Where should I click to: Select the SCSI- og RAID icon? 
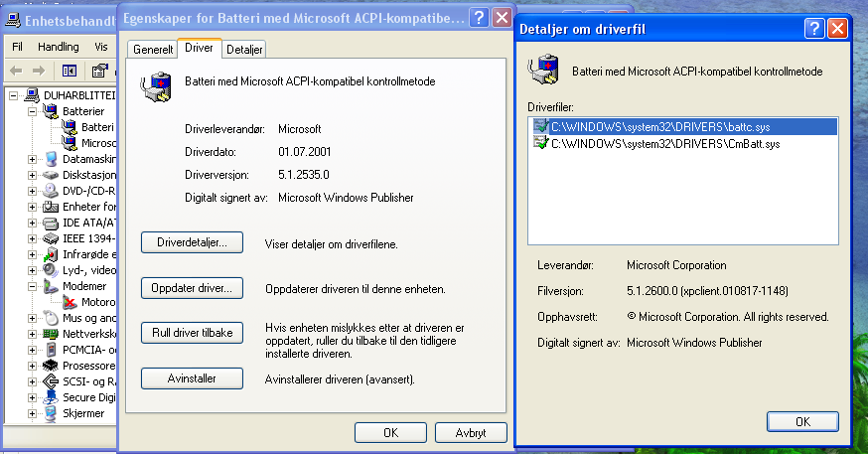[x=51, y=381]
